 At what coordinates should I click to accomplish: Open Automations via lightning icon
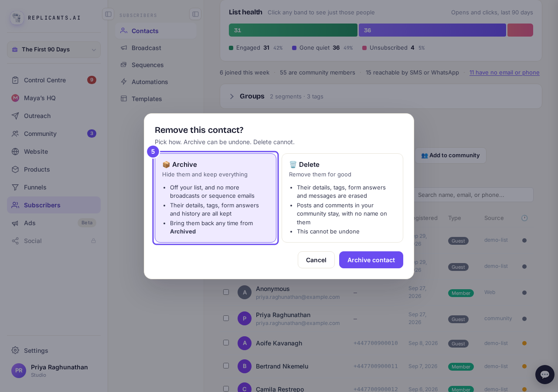(x=124, y=82)
